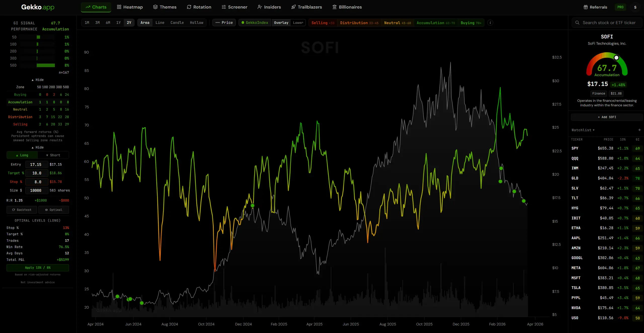The image size is (644, 333).
Task: Open the Heatmap view
Action: (x=130, y=7)
